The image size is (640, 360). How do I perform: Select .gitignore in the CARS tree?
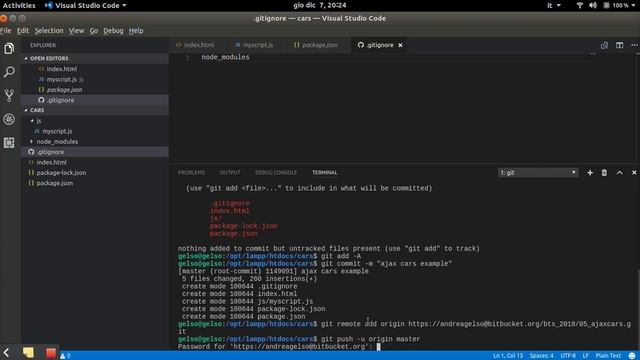[x=51, y=152]
